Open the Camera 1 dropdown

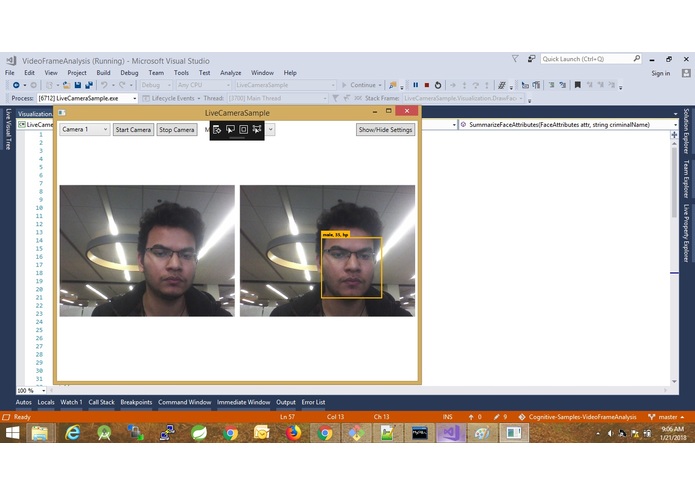(x=85, y=129)
